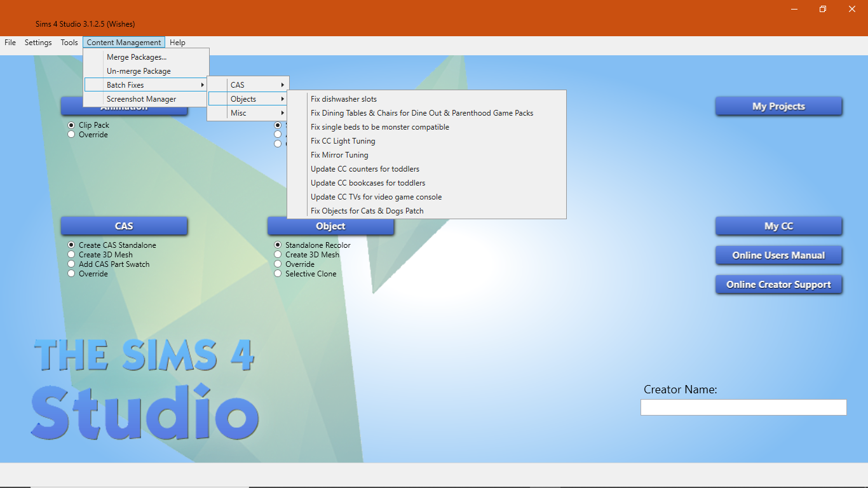Restore down the Sims 4 Studio window

pos(823,9)
